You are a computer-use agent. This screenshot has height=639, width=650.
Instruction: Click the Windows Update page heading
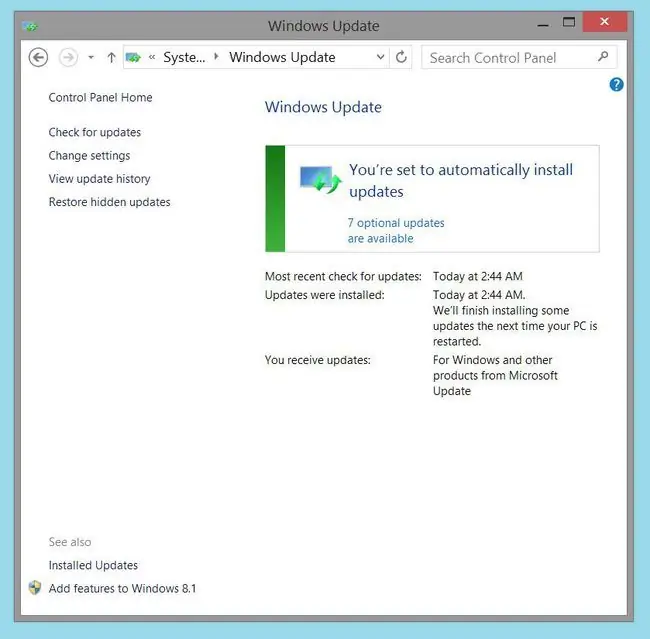[323, 107]
